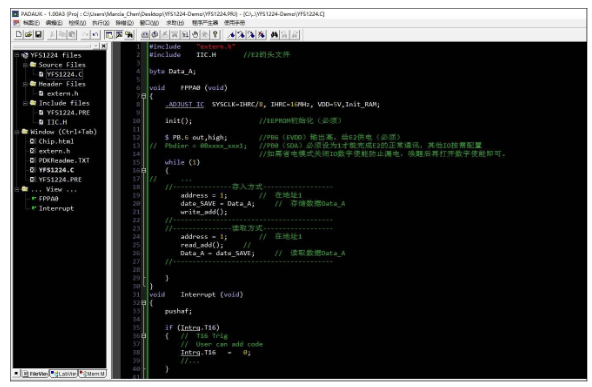Open the menu labeled with (D)
The height and width of the screenshot is (387, 592).
coord(125,23)
